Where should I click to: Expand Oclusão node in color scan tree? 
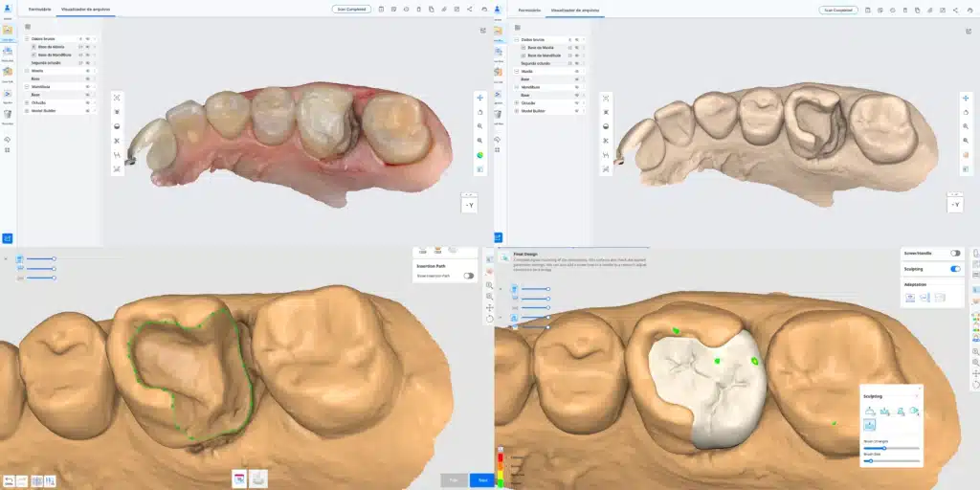(x=27, y=102)
